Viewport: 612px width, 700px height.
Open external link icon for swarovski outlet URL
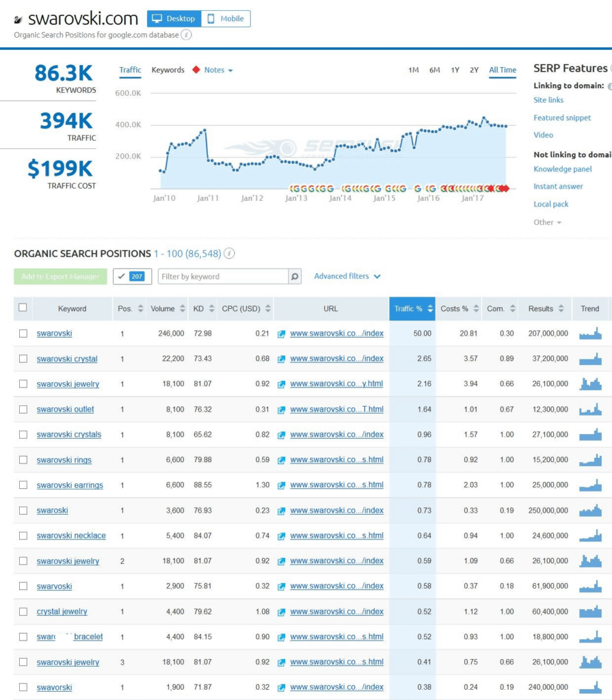tap(281, 409)
